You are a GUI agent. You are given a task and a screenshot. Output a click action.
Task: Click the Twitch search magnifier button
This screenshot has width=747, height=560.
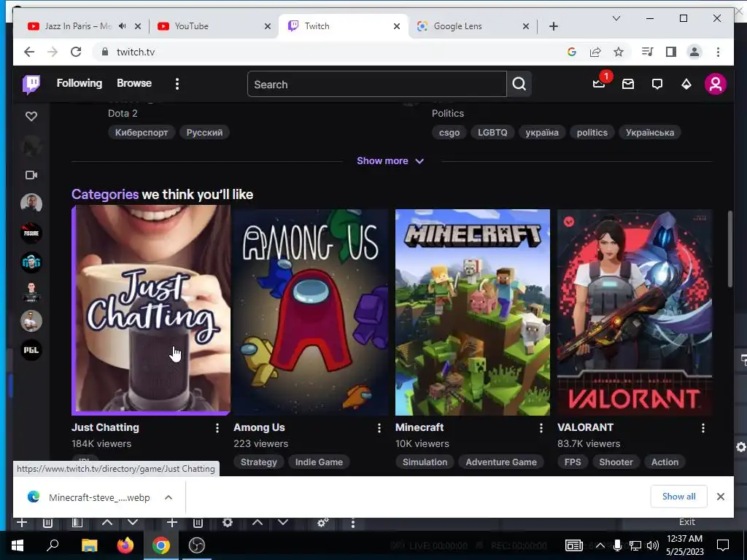(519, 85)
